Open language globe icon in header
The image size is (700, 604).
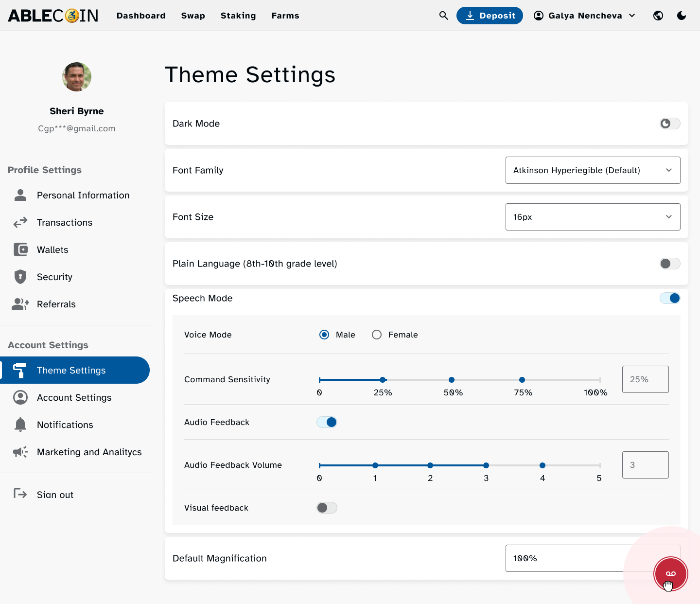click(658, 16)
